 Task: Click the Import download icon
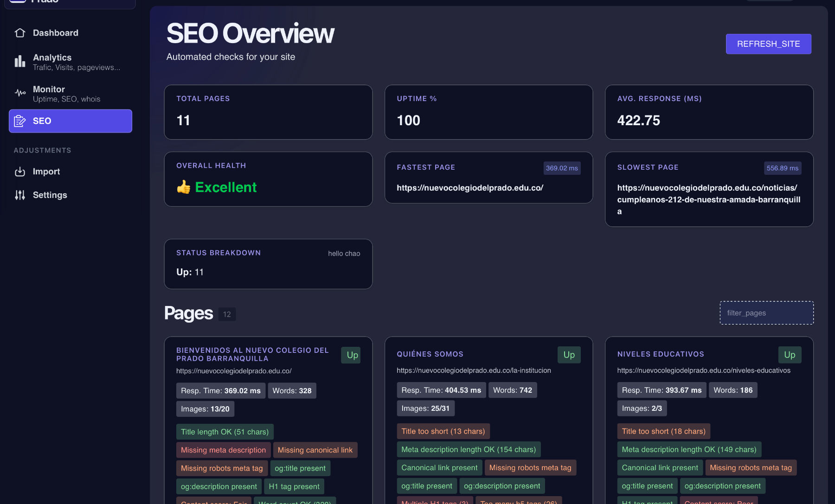pyautogui.click(x=20, y=172)
